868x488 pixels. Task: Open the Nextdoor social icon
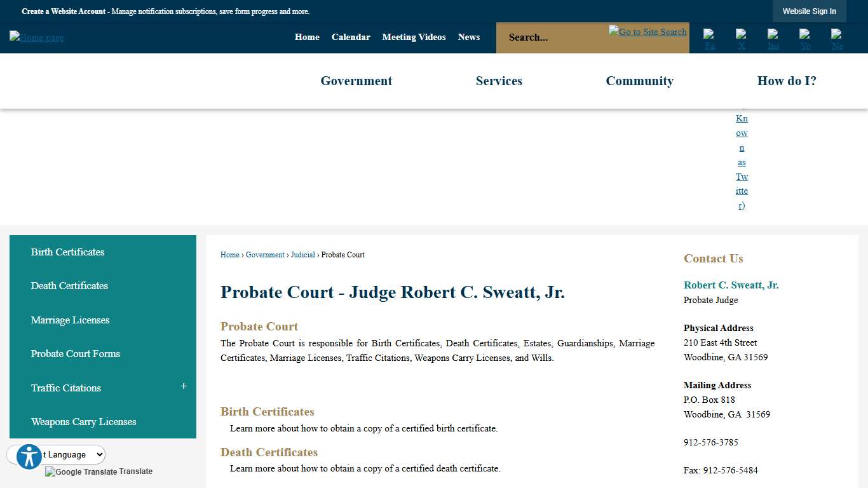click(836, 39)
